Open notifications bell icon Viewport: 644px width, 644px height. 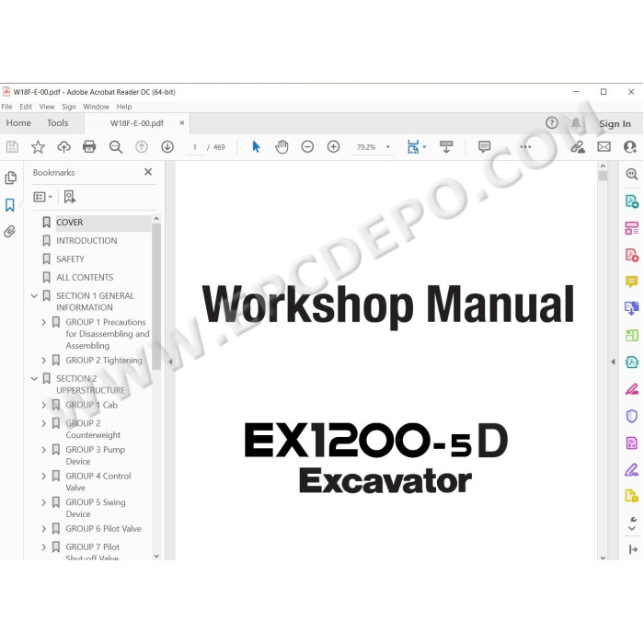(x=576, y=122)
